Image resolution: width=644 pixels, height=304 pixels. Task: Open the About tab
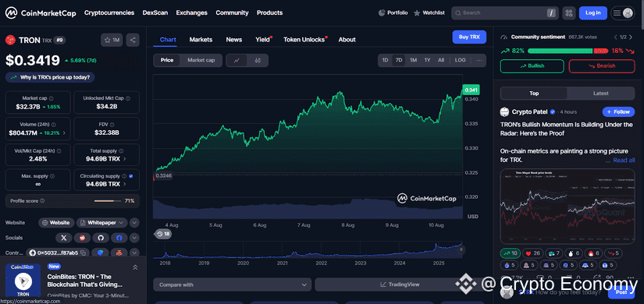pyautogui.click(x=347, y=40)
